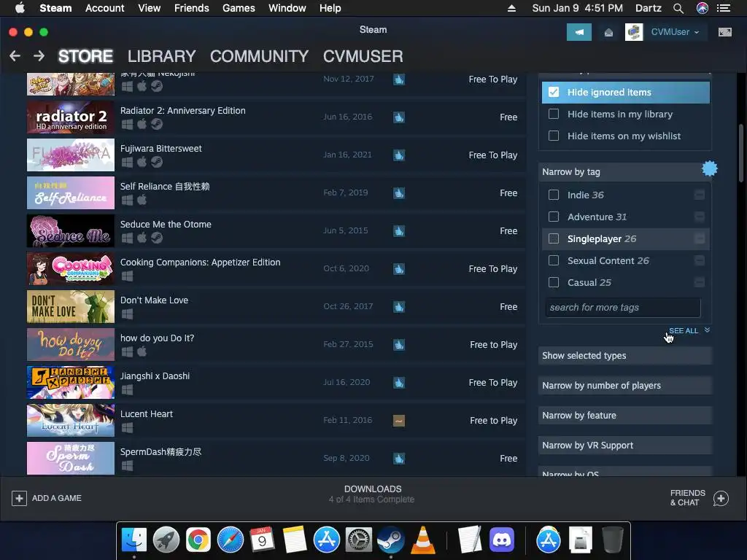The width and height of the screenshot is (747, 560).
Task: Go back with the left arrow
Action: [15, 56]
